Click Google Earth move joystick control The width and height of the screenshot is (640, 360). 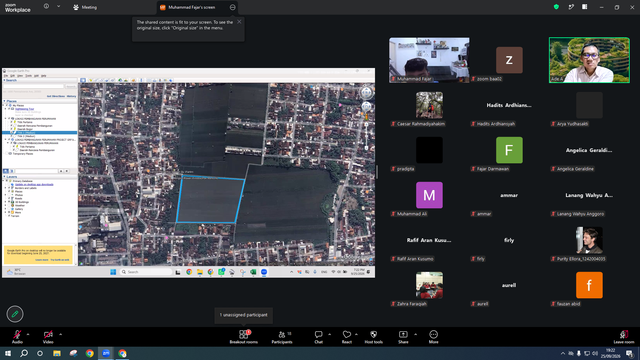pos(366,107)
